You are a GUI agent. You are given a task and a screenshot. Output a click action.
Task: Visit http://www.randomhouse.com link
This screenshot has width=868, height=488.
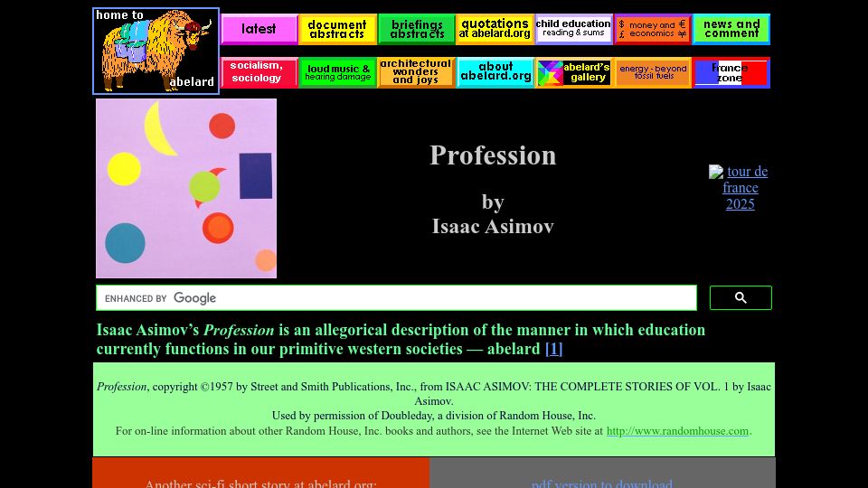tap(677, 431)
